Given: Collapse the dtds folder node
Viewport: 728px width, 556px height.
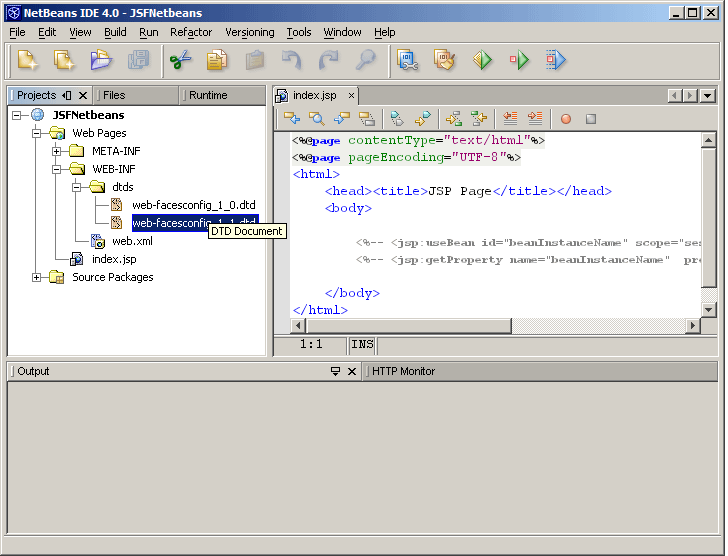Looking at the screenshot, I should pyautogui.click(x=77, y=187).
